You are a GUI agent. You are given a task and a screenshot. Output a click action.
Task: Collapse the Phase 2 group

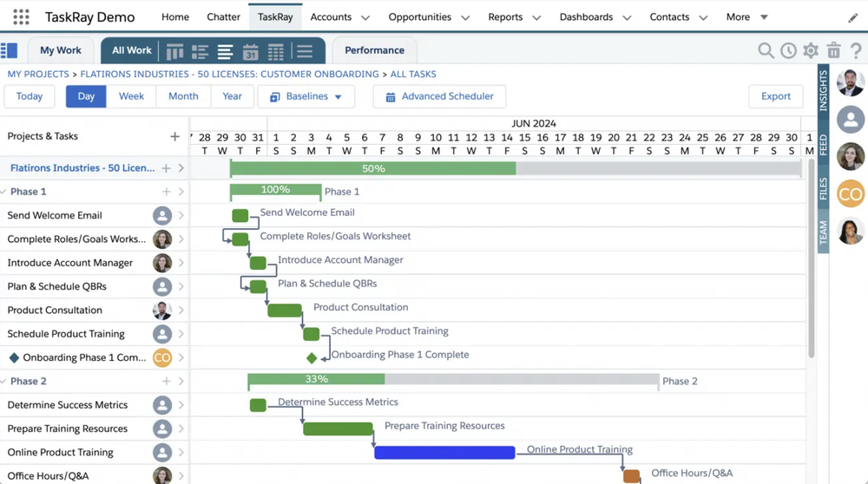click(3, 382)
